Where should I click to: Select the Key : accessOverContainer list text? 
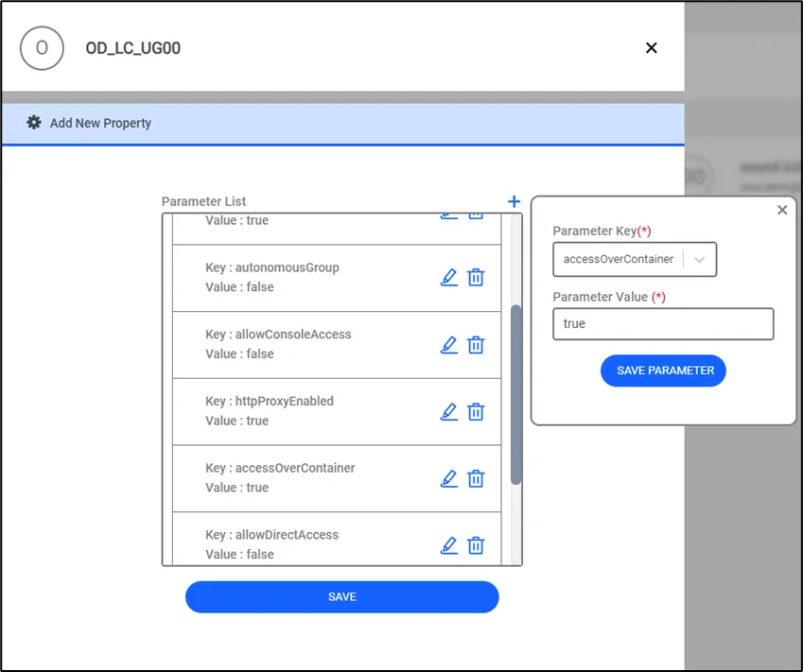(280, 468)
